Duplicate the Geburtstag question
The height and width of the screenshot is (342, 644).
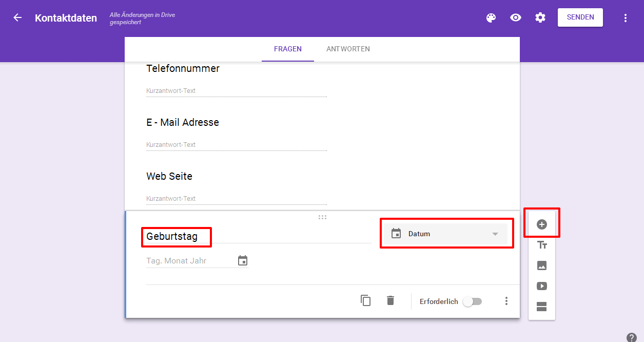(365, 300)
